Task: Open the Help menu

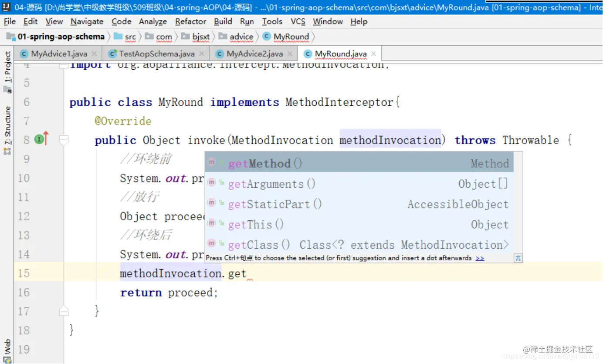Action: point(359,21)
